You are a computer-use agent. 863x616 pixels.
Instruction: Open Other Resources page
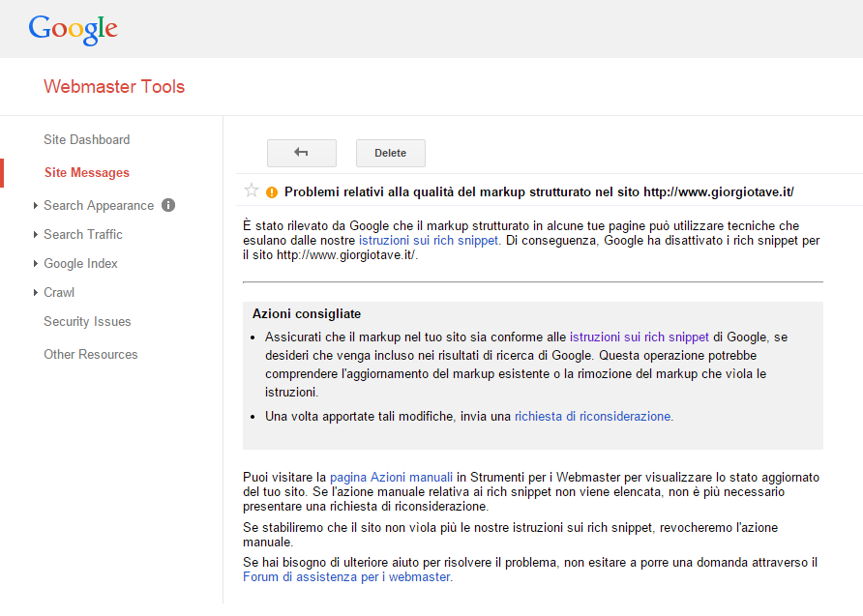click(90, 354)
